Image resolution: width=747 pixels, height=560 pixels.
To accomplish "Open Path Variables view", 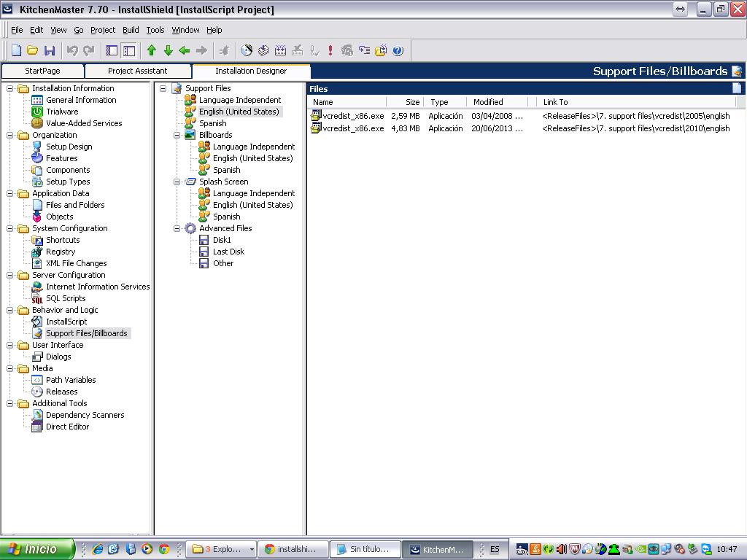I will pos(71,380).
